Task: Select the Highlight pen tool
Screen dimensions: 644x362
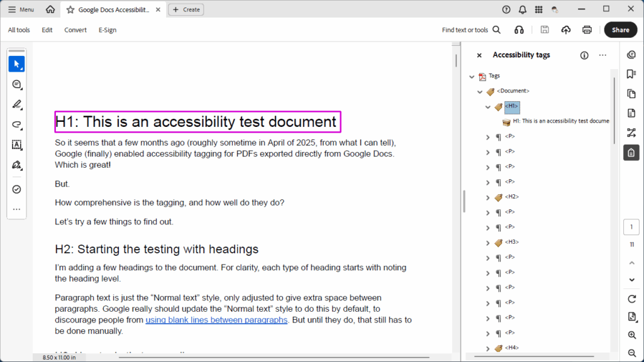Action: point(17,105)
